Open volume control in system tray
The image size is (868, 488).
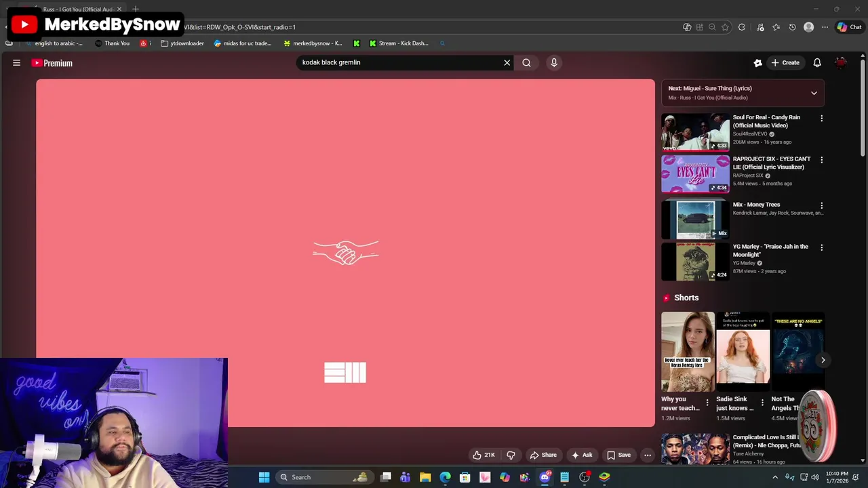tap(815, 477)
